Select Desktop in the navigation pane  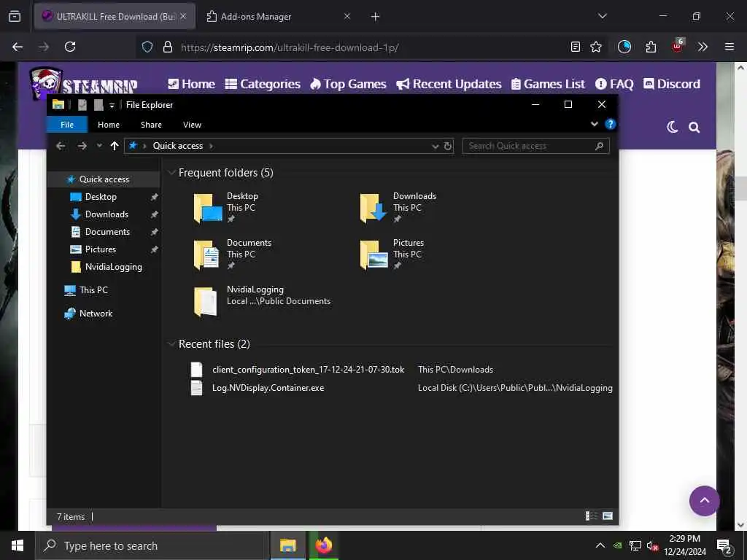tap(101, 197)
